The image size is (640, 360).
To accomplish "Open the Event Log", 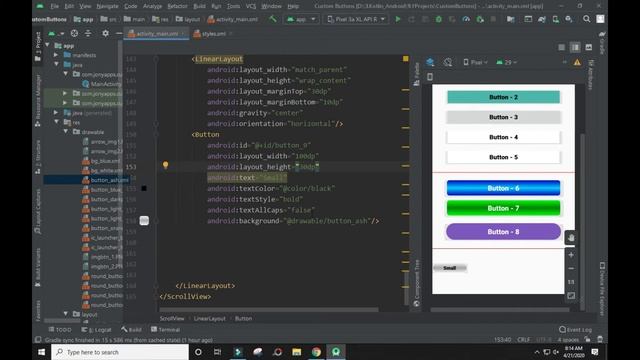I will click(575, 329).
